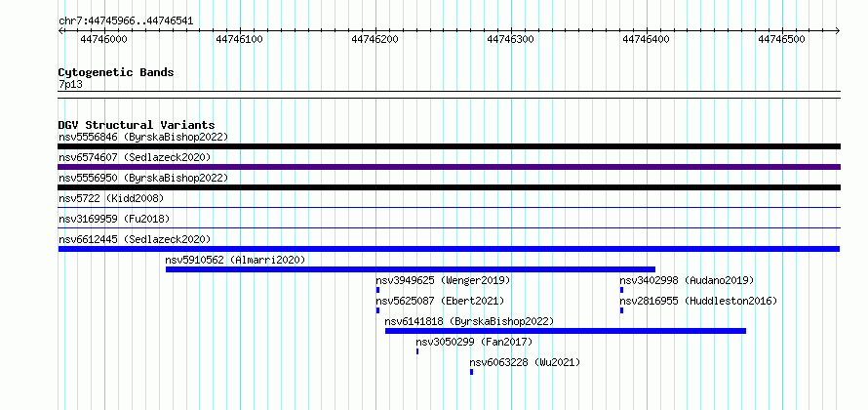The image size is (868, 410).
Task: Click ruler position 44746000
Action: (x=103, y=39)
